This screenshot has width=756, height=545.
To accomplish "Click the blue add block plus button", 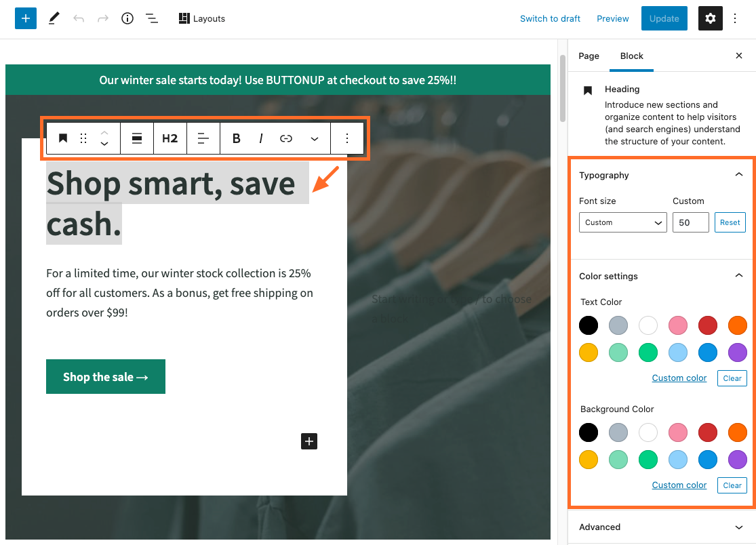I will click(25, 18).
